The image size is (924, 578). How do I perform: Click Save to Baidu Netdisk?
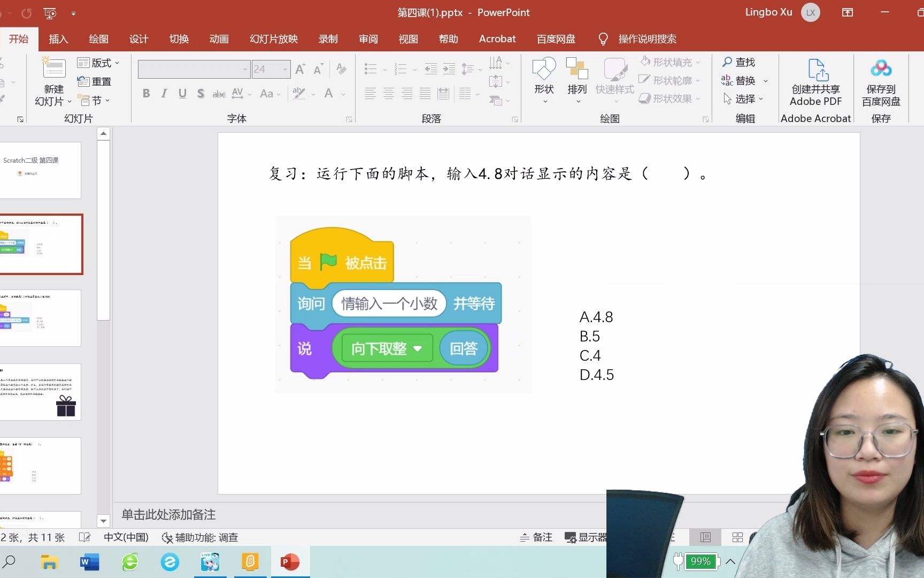(881, 81)
